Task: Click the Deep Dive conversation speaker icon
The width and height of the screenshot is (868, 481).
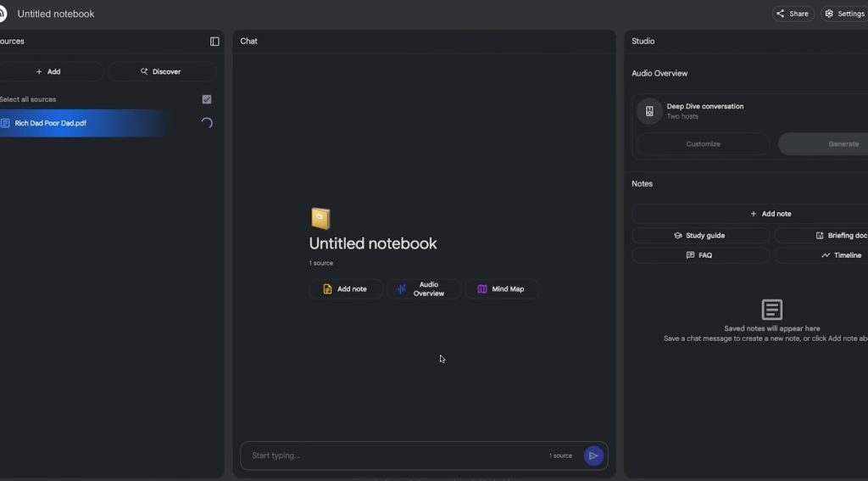Action: 649,111
